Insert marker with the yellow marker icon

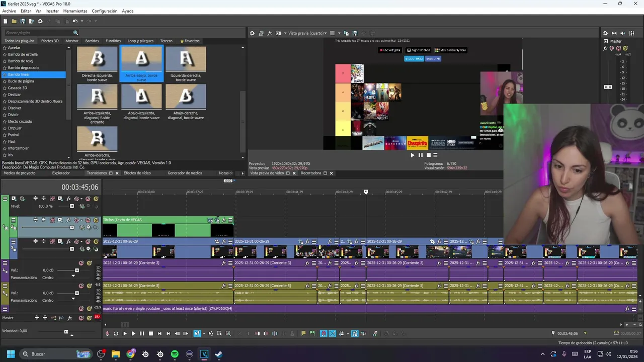point(303,333)
